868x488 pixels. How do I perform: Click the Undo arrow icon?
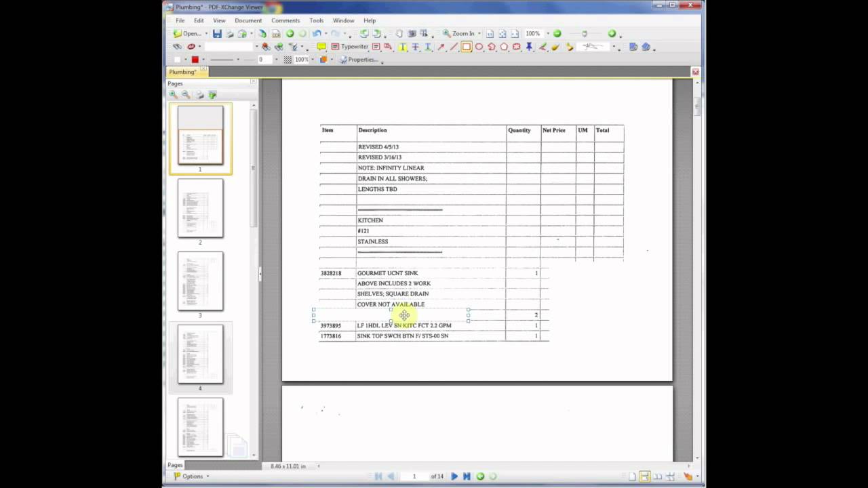[x=316, y=33]
